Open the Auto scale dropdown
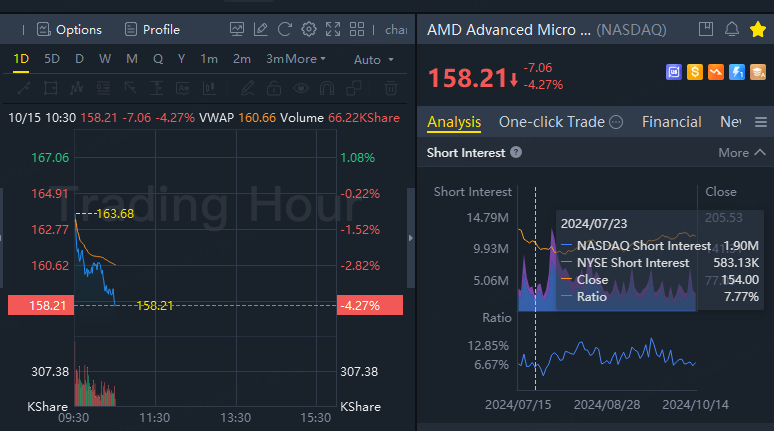 (374, 59)
